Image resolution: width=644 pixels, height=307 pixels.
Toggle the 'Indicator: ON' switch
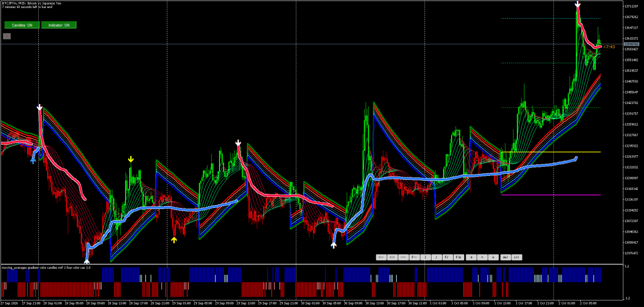click(x=59, y=25)
